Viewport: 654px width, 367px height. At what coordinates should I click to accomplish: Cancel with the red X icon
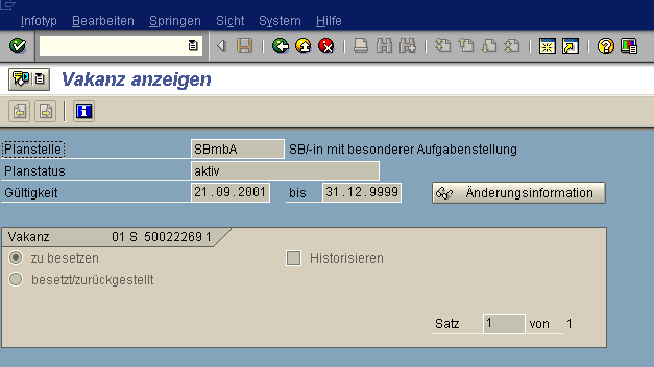[326, 45]
